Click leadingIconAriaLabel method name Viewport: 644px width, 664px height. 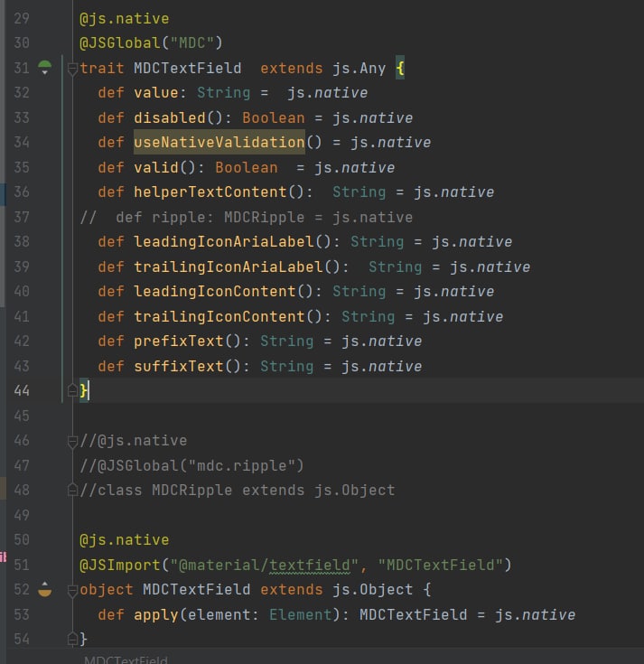(x=224, y=242)
